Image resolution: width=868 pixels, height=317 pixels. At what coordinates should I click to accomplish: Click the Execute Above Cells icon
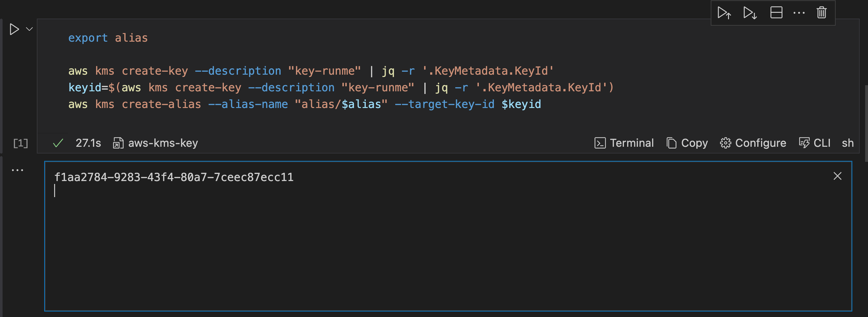pos(724,13)
